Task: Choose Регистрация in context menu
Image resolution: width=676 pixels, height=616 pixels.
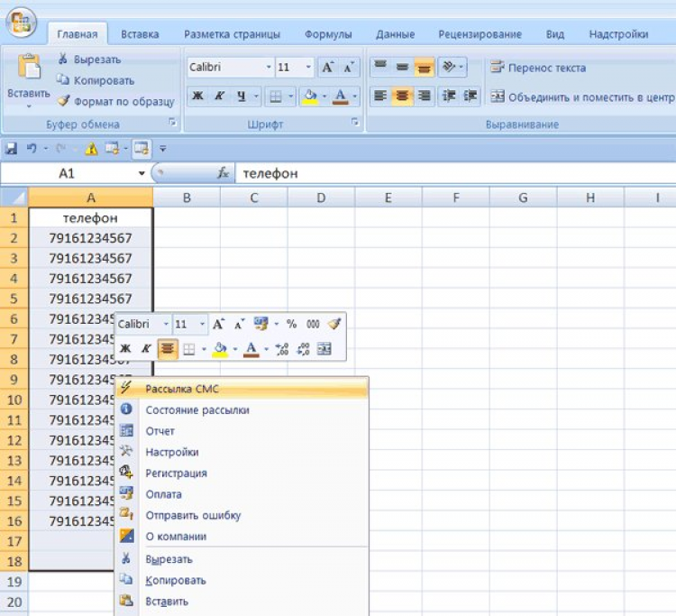Action: 242,473
